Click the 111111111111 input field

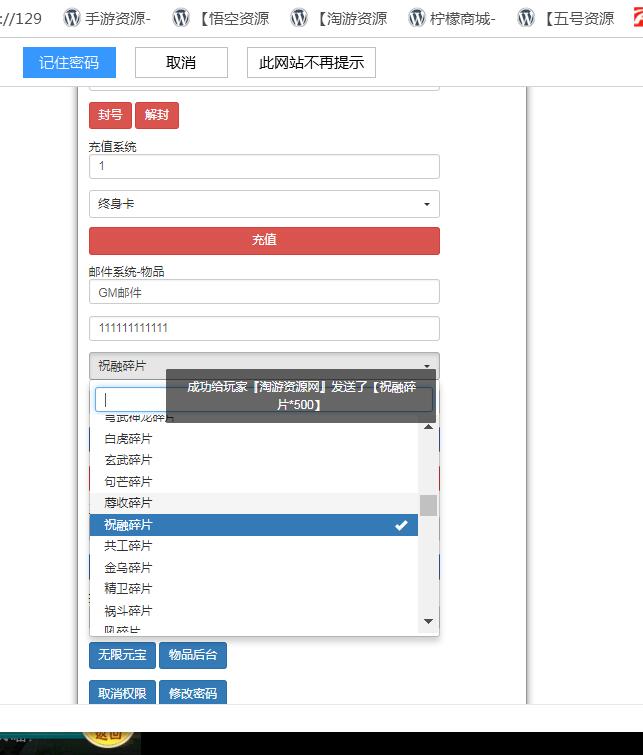264,328
